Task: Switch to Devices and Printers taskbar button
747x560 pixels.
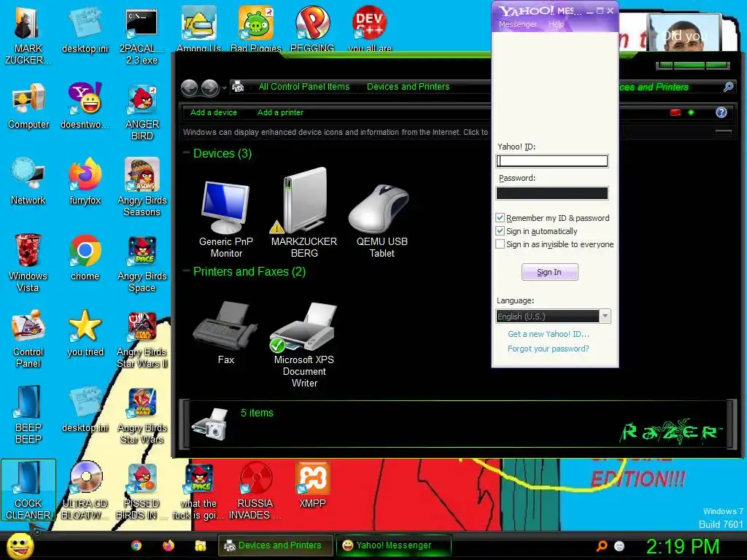Action: pos(275,545)
